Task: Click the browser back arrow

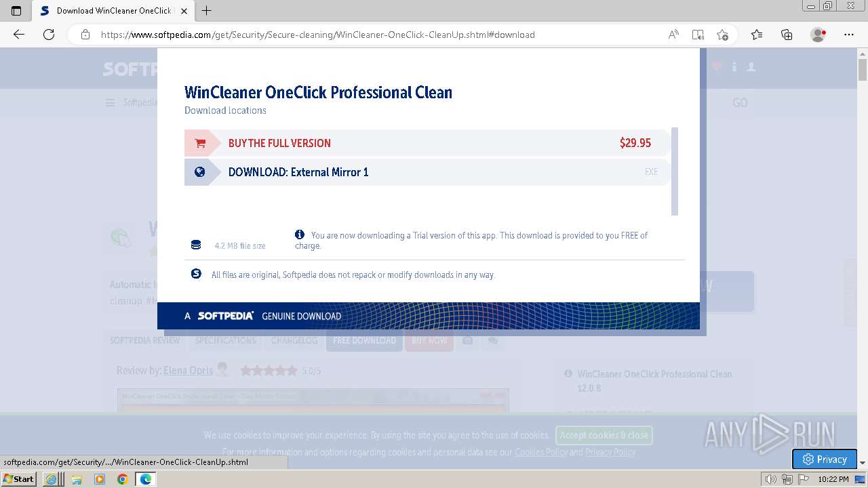Action: tap(19, 35)
